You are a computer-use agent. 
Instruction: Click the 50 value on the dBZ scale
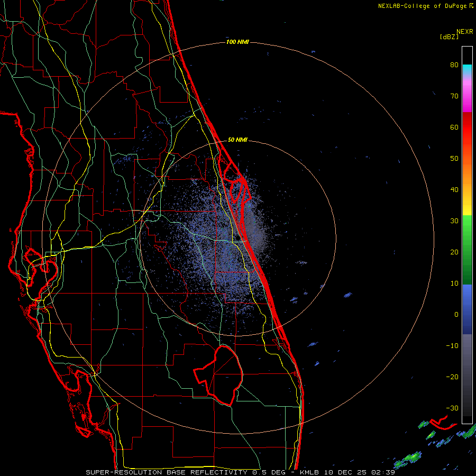(454, 159)
